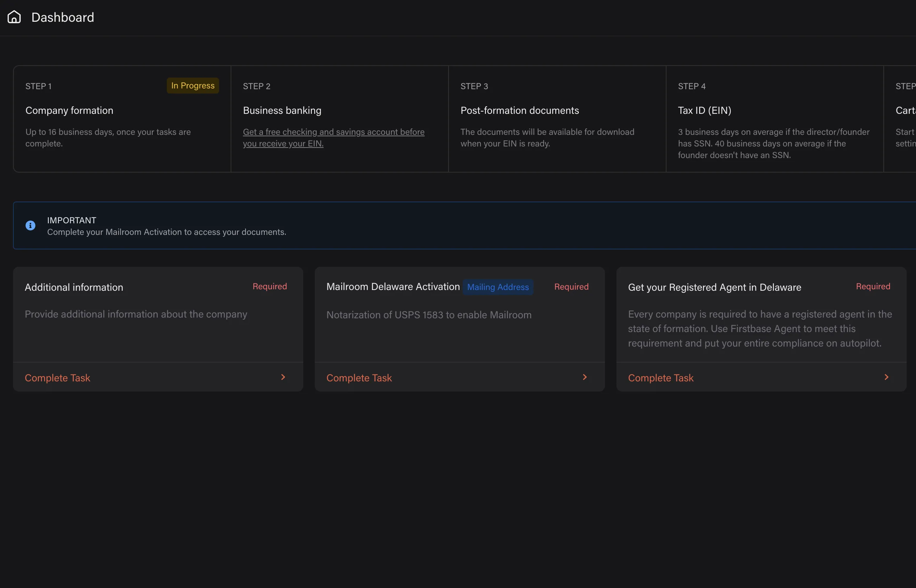Click the Mailing Address tag
This screenshot has width=916, height=588.
[x=498, y=287]
